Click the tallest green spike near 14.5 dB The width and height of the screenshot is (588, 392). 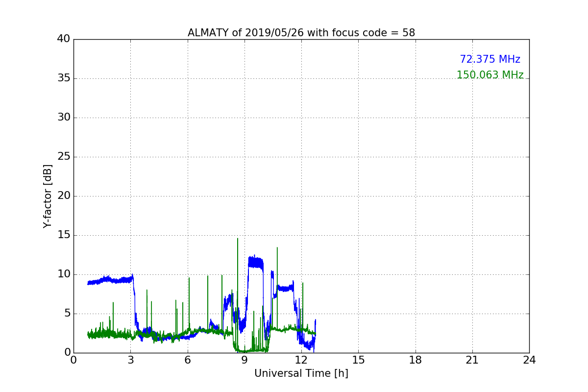pyautogui.click(x=238, y=274)
